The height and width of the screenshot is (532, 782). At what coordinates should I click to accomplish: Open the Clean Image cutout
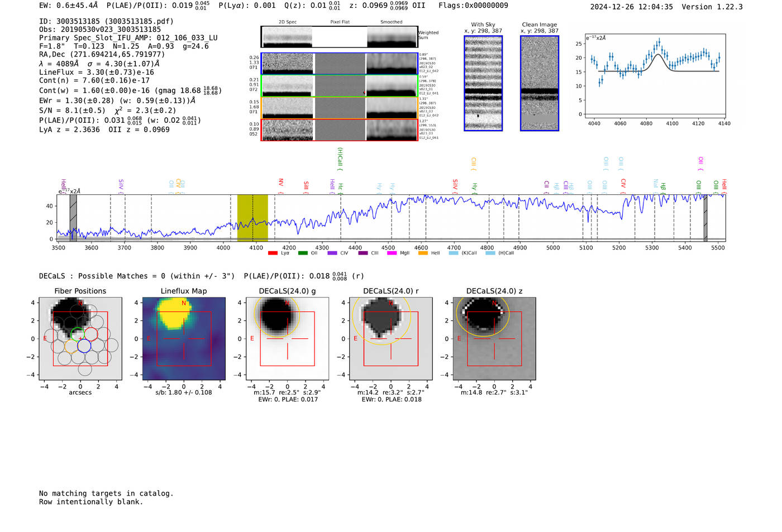[x=540, y=83]
